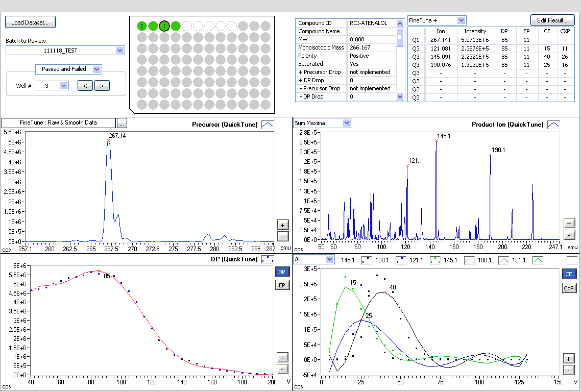Toggle the CE plot button
This screenshot has width=581, height=392.
(569, 274)
